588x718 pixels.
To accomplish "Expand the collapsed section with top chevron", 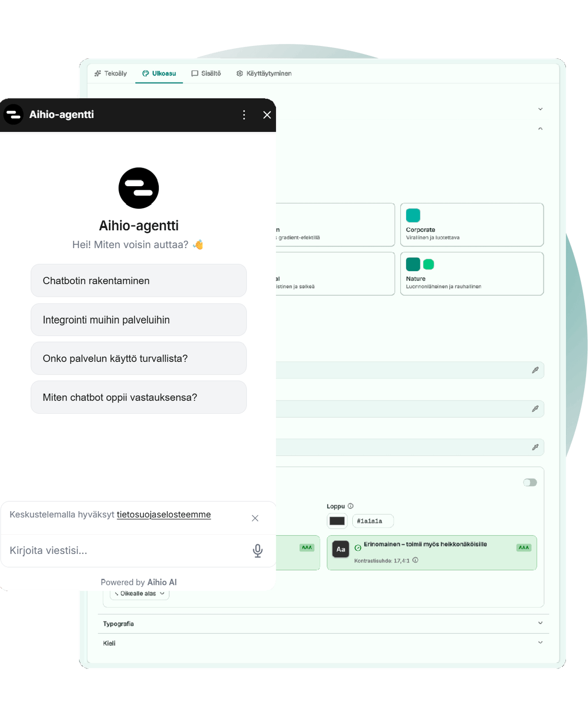I will 540,109.
